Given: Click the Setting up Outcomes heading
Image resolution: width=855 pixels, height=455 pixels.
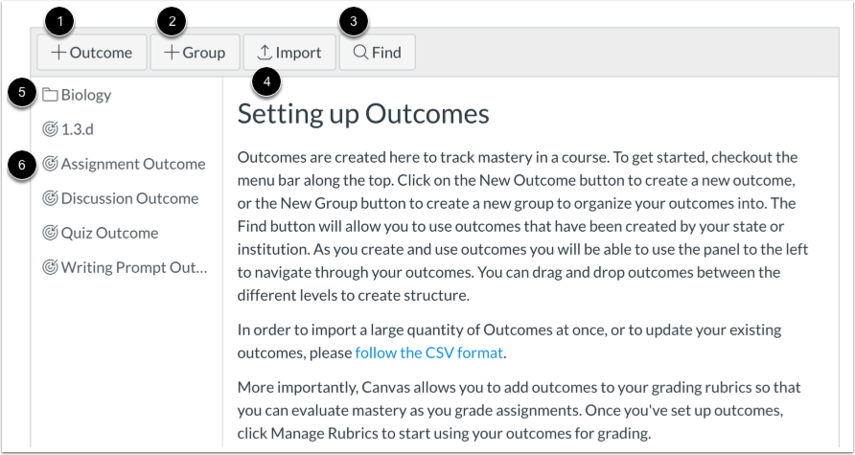Looking at the screenshot, I should (363, 113).
